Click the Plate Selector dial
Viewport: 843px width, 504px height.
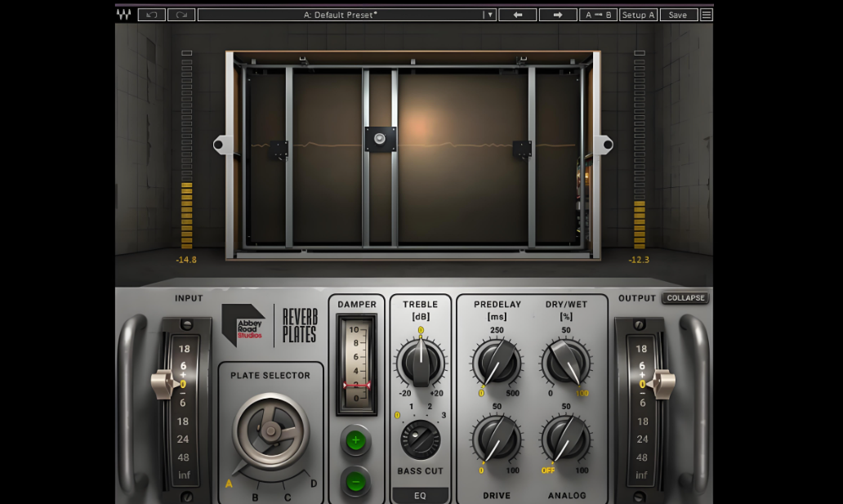click(x=271, y=430)
